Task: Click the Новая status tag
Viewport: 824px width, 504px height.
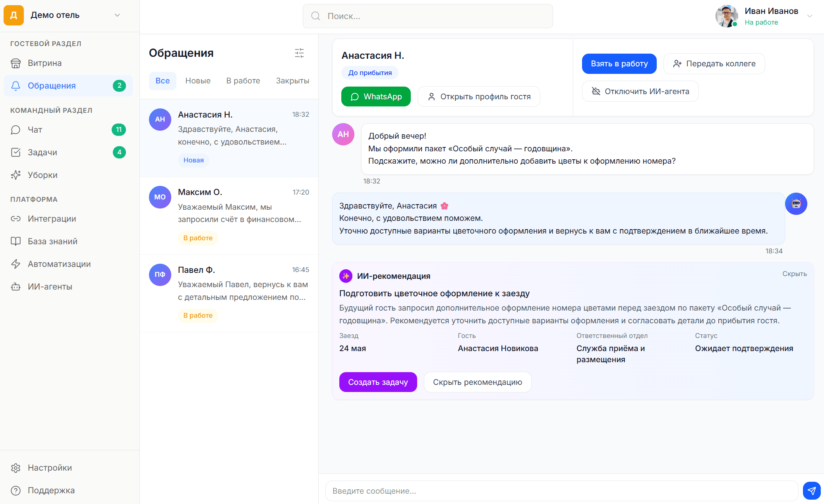Action: tap(193, 160)
